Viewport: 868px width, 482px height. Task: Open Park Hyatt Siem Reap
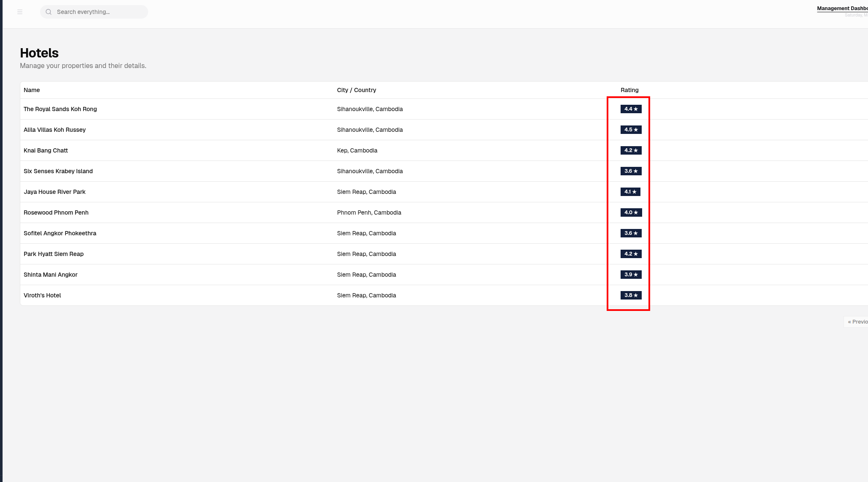coord(54,254)
